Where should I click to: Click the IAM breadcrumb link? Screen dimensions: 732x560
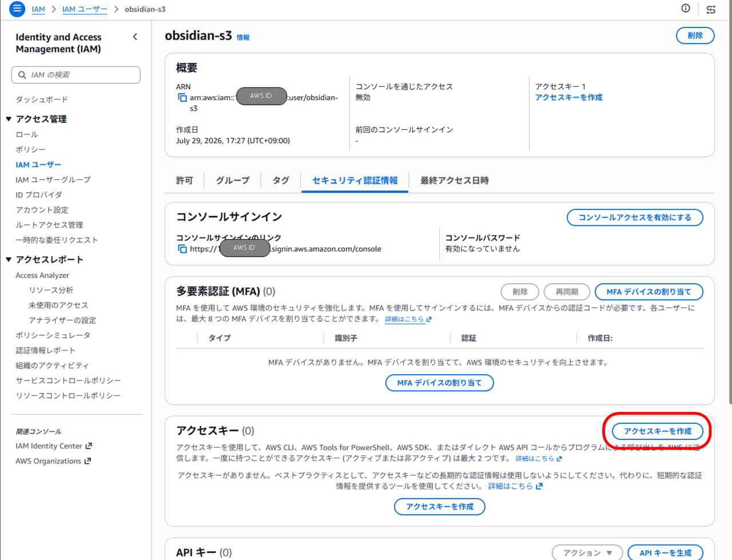(38, 9)
